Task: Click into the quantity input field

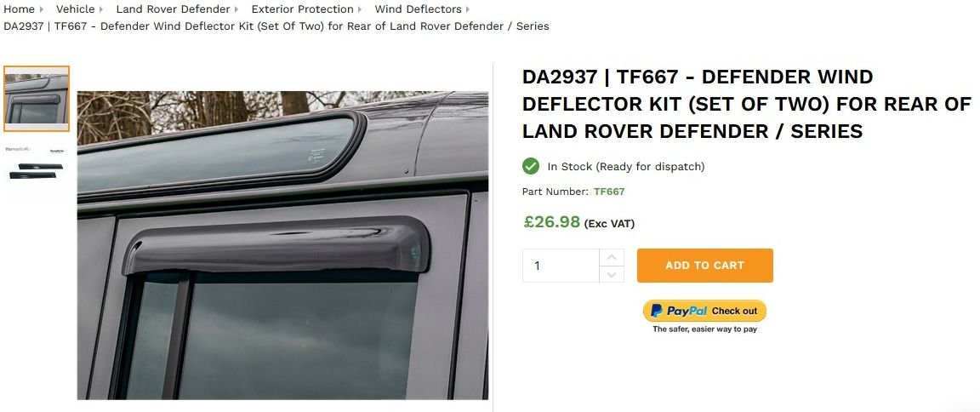Action: click(561, 266)
